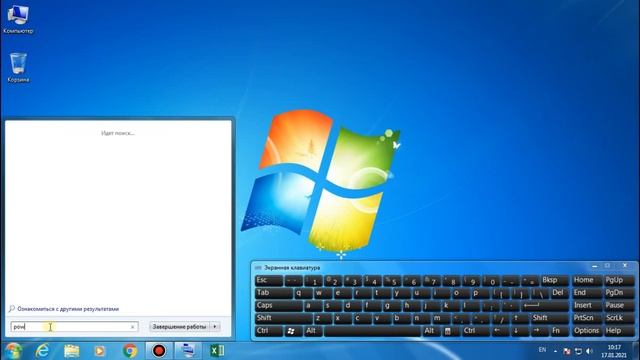This screenshot has height=360, width=640.
Task: Click in the Start menu search field containing pow
Action: click(x=74, y=327)
